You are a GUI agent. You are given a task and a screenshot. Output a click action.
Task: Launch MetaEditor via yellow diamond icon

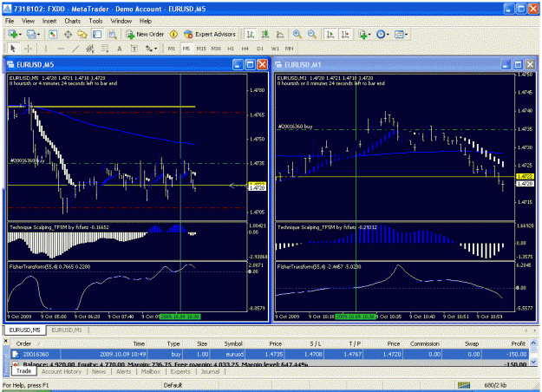(x=173, y=34)
